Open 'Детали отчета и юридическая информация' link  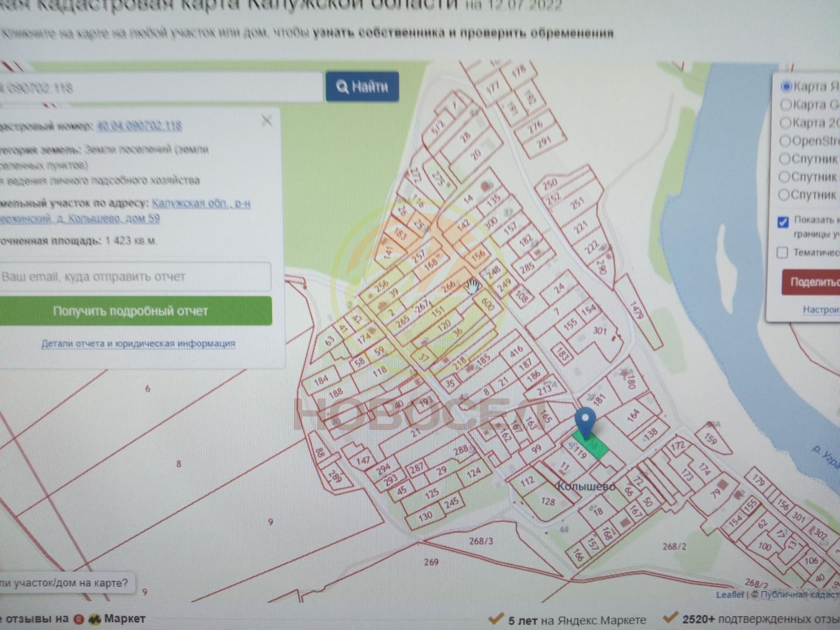[138, 344]
